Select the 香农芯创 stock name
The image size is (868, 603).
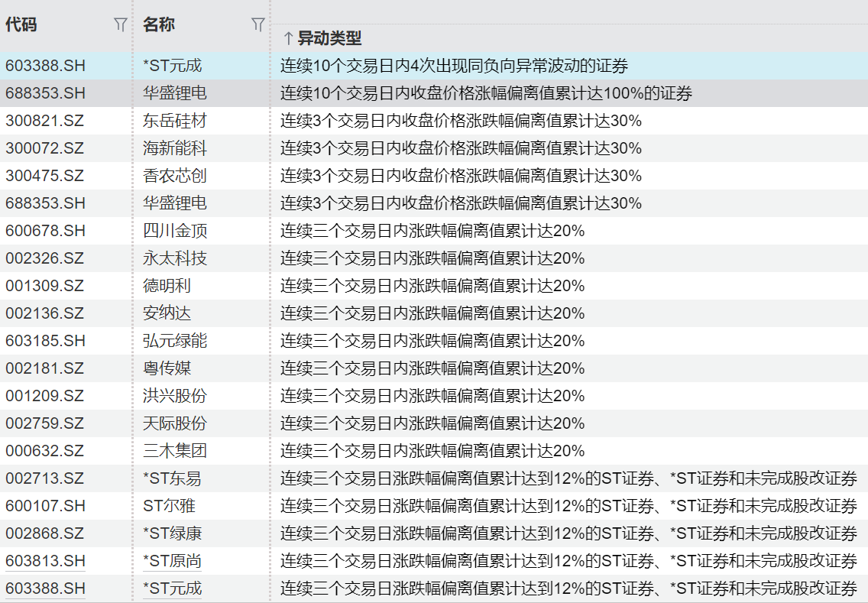pyautogui.click(x=175, y=176)
